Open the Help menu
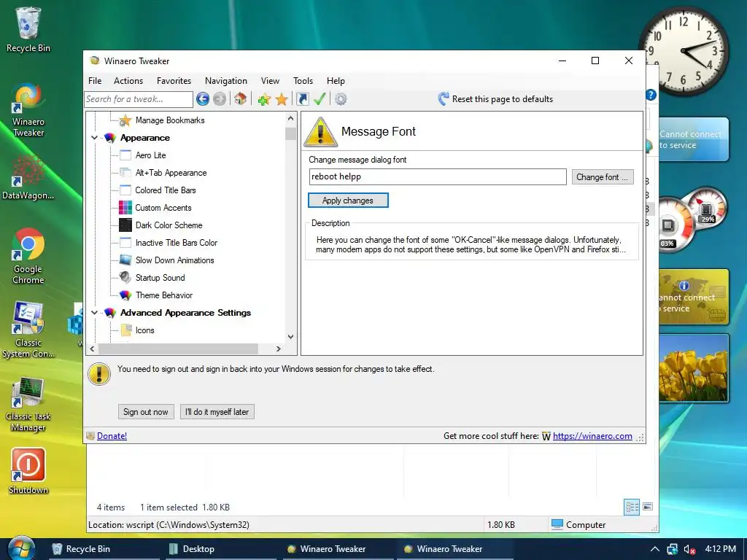The width and height of the screenshot is (747, 560). point(336,80)
